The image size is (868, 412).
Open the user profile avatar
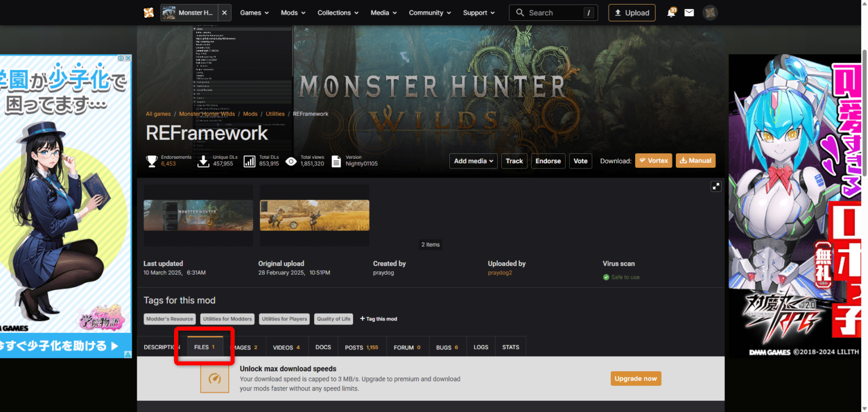click(x=710, y=12)
